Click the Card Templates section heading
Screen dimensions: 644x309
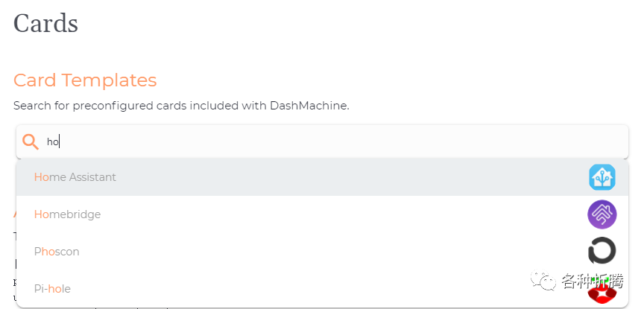coord(85,80)
